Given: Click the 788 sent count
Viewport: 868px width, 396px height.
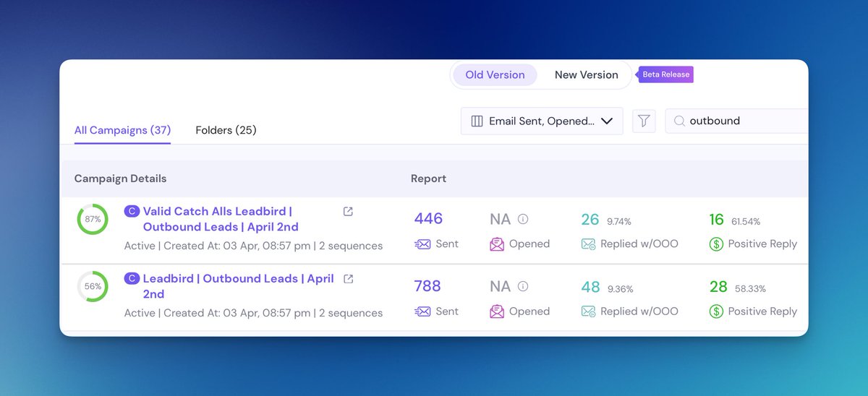Looking at the screenshot, I should tap(427, 286).
